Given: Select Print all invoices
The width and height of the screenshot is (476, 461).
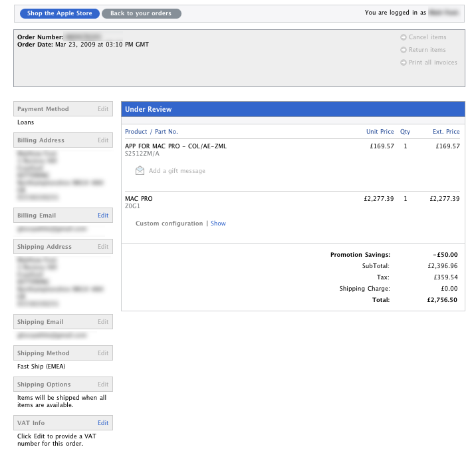Looking at the screenshot, I should click(433, 63).
